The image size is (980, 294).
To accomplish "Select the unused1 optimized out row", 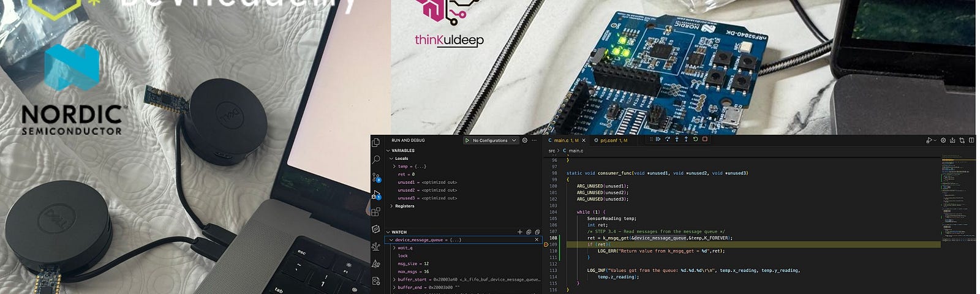I will pos(463,183).
